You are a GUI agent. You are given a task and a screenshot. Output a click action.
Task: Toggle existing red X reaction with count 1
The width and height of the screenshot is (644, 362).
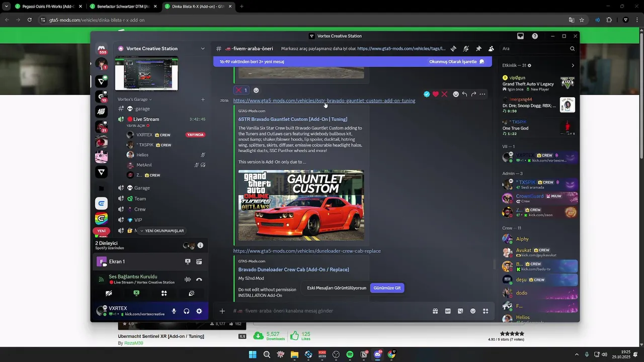[242, 90]
